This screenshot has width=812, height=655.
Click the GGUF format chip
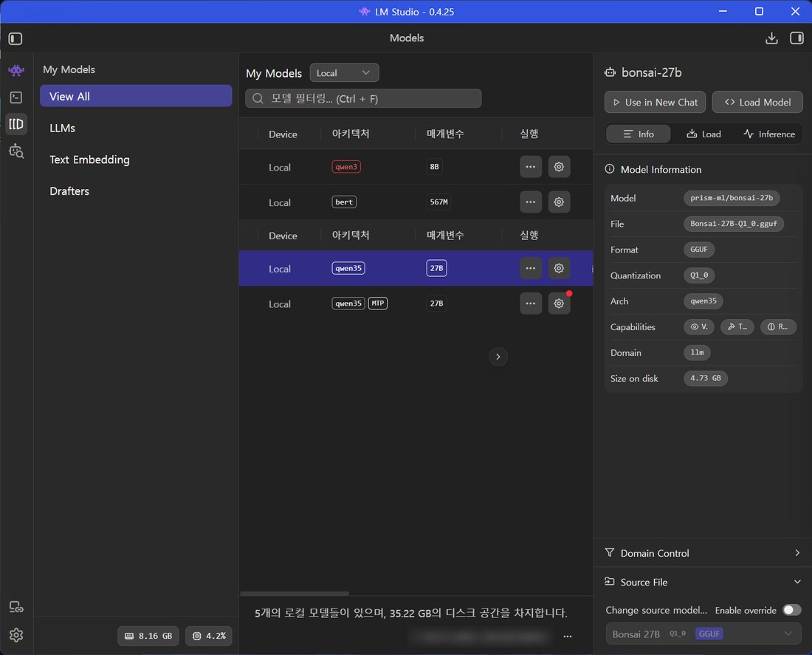[698, 250]
